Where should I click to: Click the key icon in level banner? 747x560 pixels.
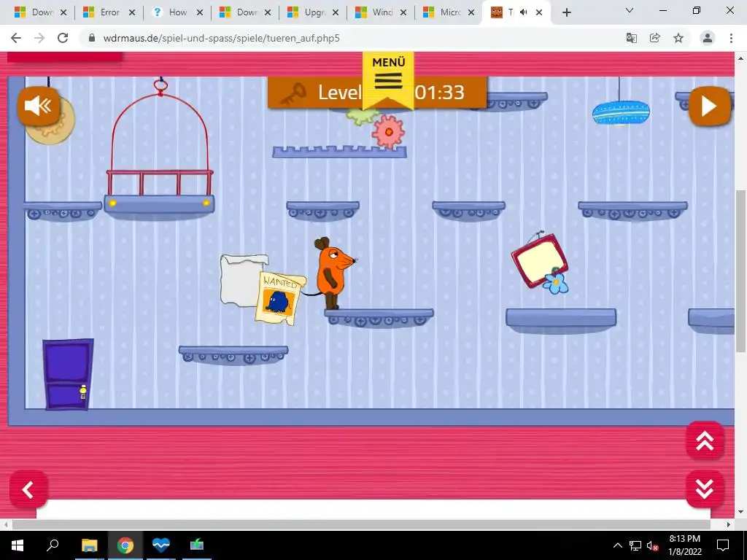tap(293, 93)
